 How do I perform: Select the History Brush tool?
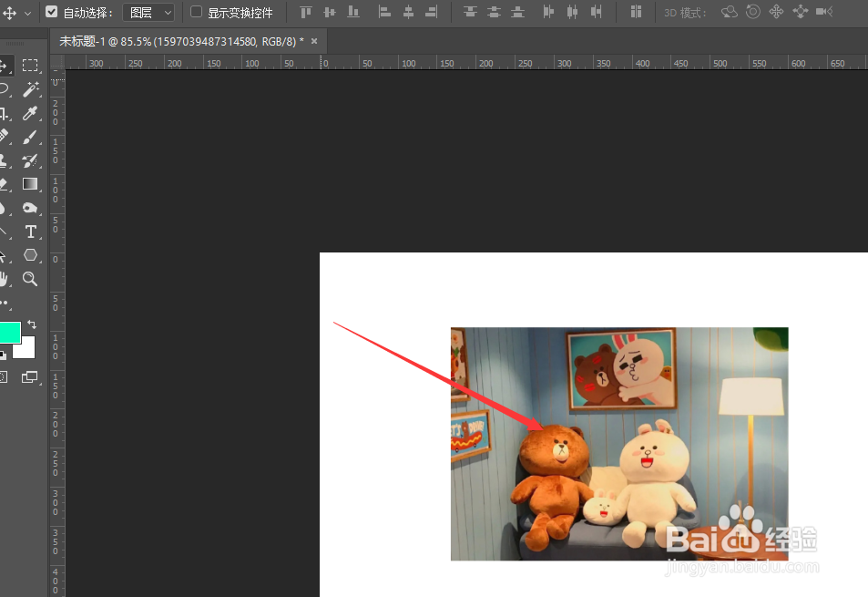click(30, 160)
